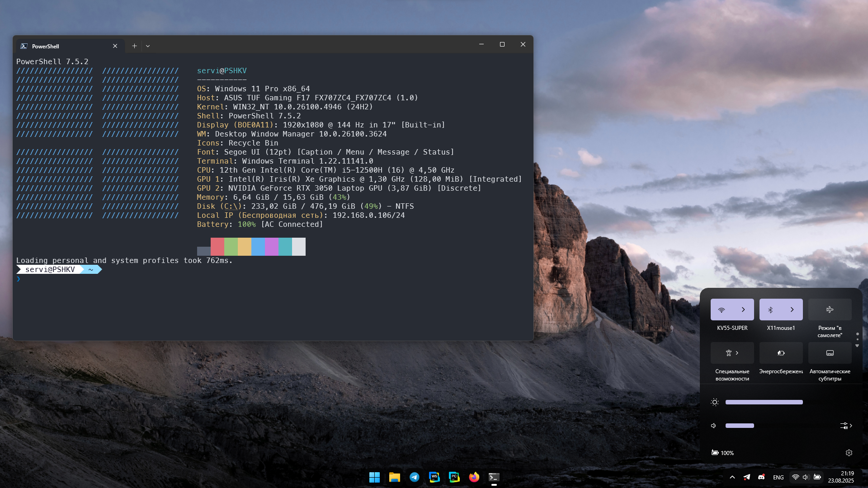Screen dimensions: 868x488
Task: Expand Bluetooth devices list chevron
Action: point(792,310)
